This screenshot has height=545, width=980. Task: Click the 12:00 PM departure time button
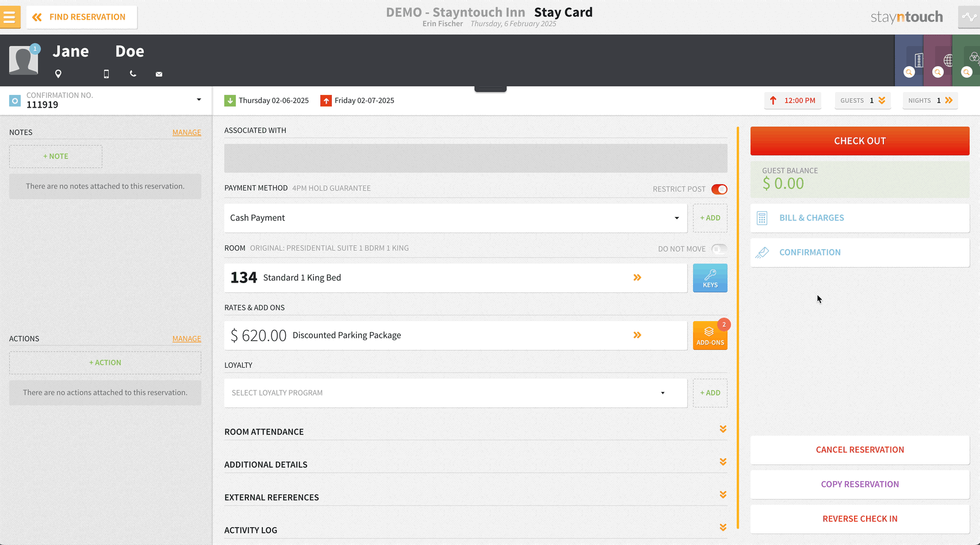(793, 101)
